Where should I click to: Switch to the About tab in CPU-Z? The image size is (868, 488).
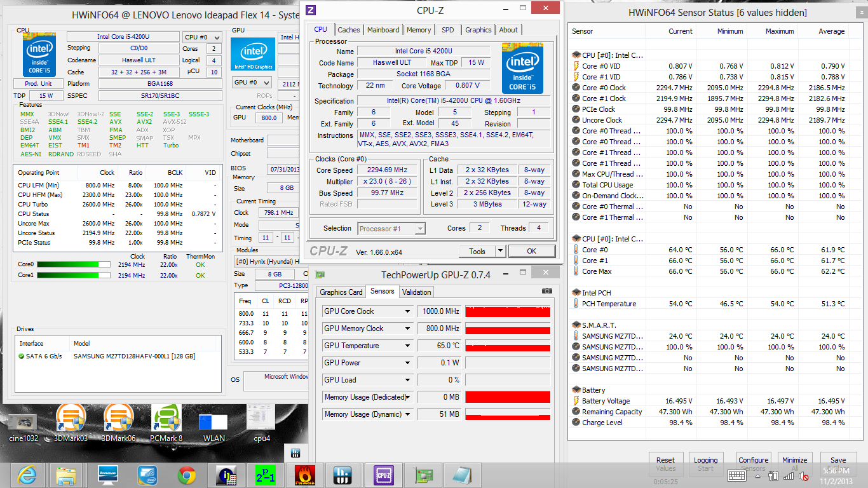point(508,30)
